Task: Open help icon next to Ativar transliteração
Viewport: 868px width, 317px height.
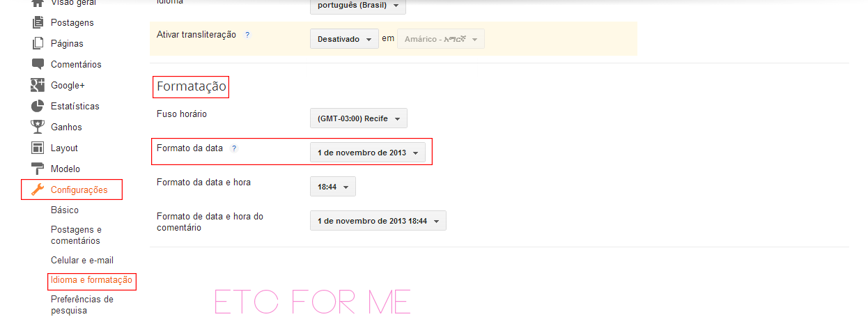Action: (x=247, y=35)
